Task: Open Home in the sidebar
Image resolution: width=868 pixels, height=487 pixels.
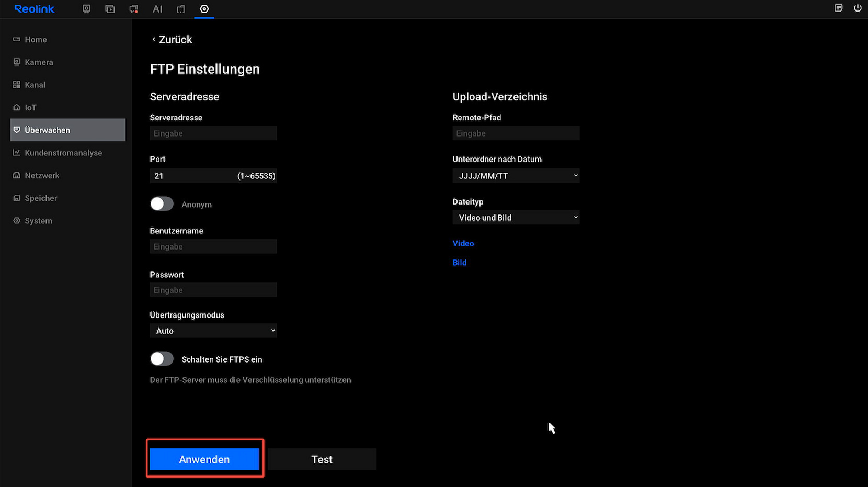Action: point(68,39)
